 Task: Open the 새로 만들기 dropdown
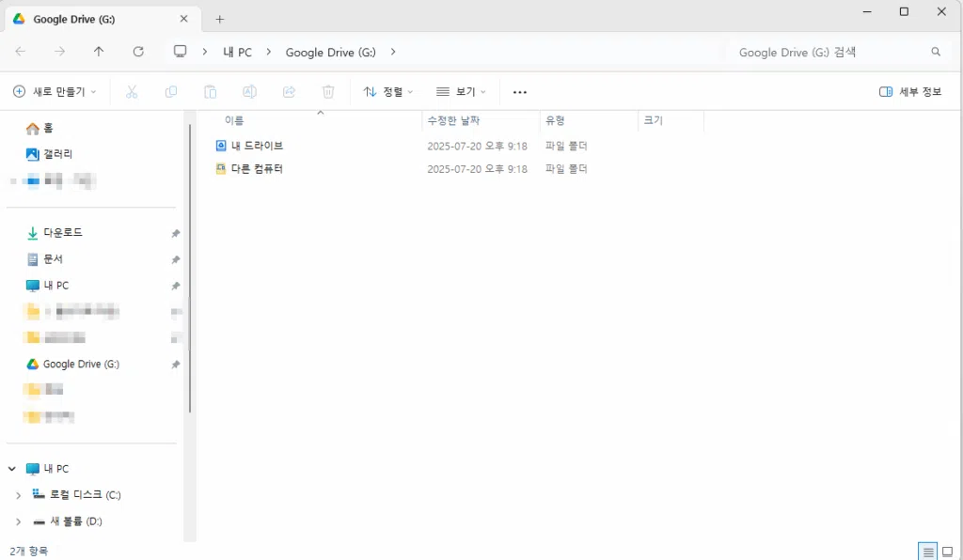tap(55, 92)
